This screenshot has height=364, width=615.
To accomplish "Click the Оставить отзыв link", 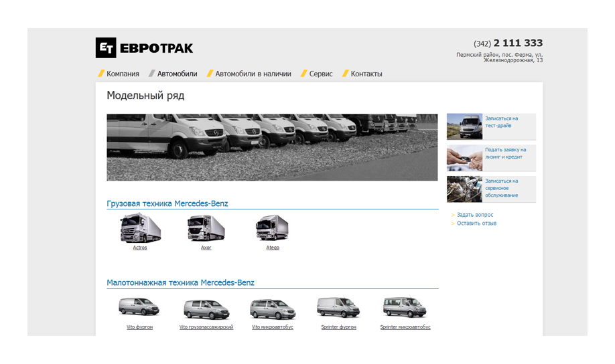I will click(x=476, y=223).
